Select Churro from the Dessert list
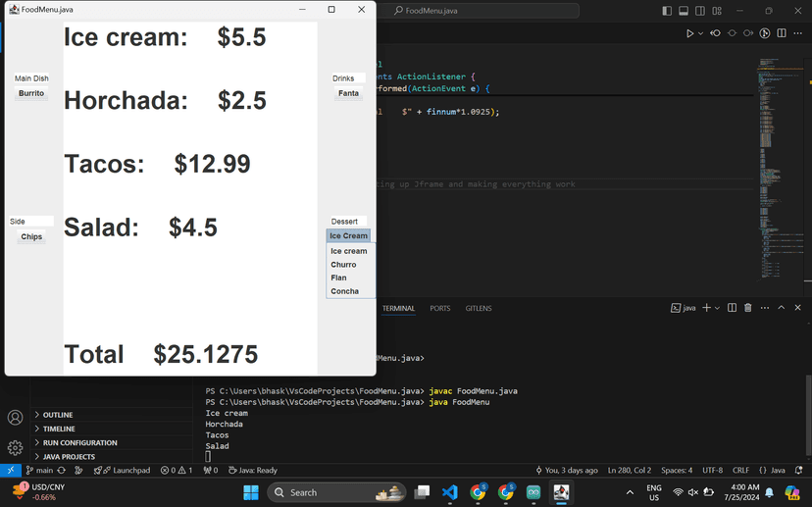Image resolution: width=812 pixels, height=507 pixels. coord(343,265)
